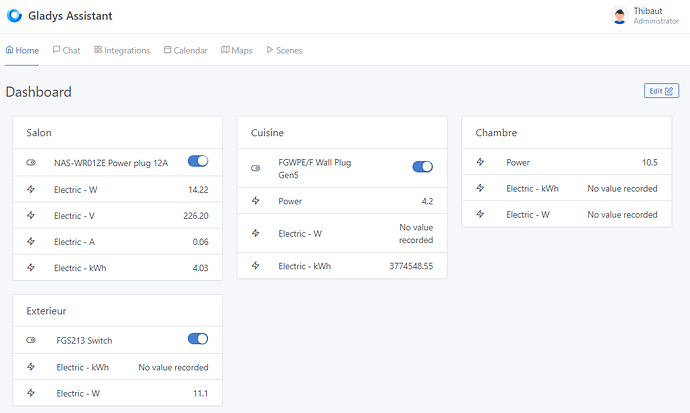The width and height of the screenshot is (690, 413).
Task: Select the Chambre card header
Action: [x=567, y=133]
